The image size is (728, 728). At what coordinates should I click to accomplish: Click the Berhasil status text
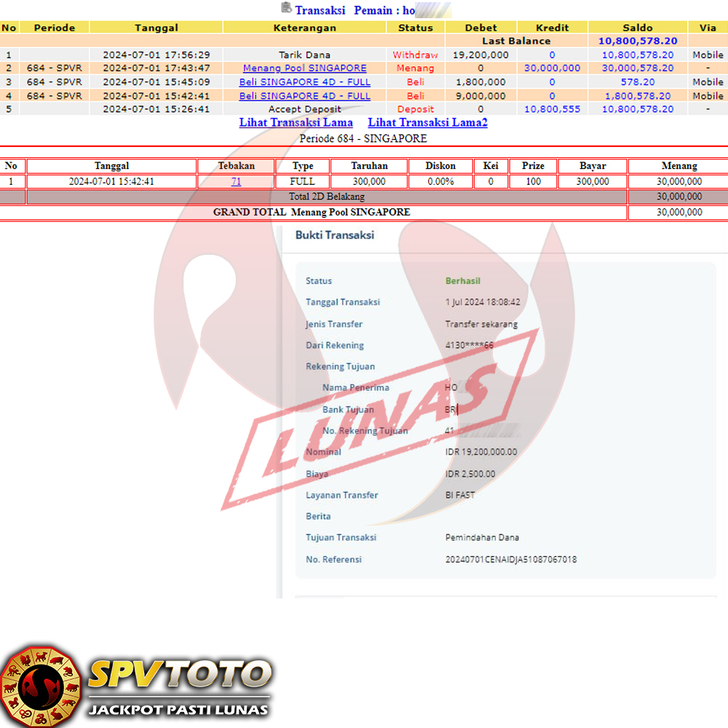tap(462, 281)
